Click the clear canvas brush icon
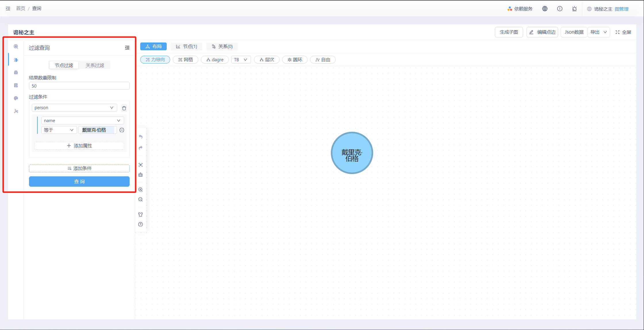This screenshot has height=330, width=644. tap(141, 175)
